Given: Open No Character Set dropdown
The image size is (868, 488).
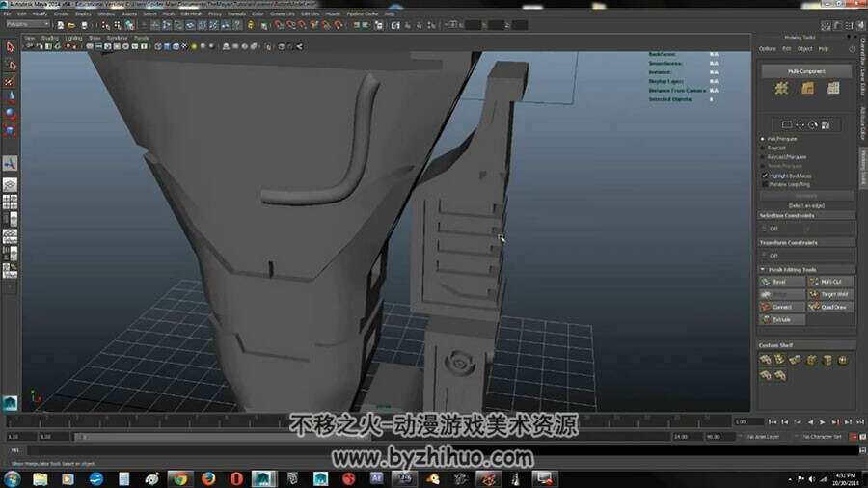Looking at the screenshot, I should tap(822, 437).
